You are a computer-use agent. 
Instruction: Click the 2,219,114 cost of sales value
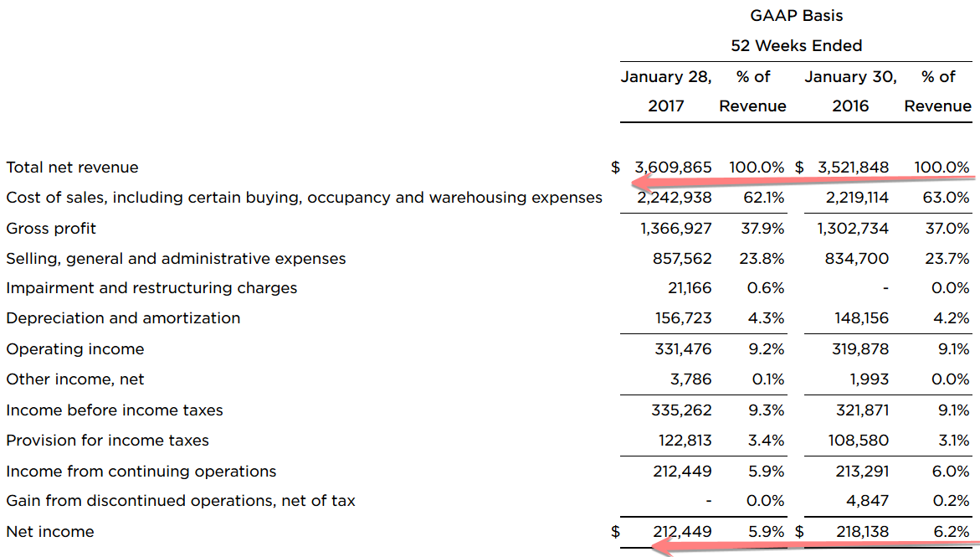pos(853,198)
